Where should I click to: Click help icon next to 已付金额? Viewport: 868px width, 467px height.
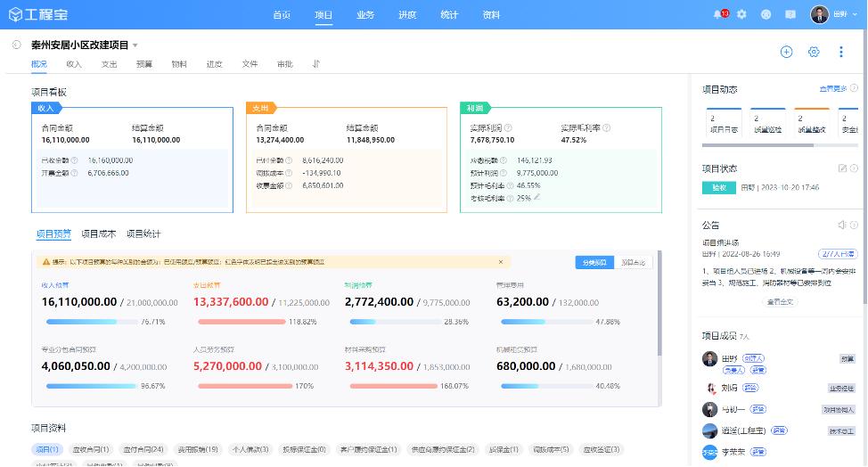click(x=289, y=160)
